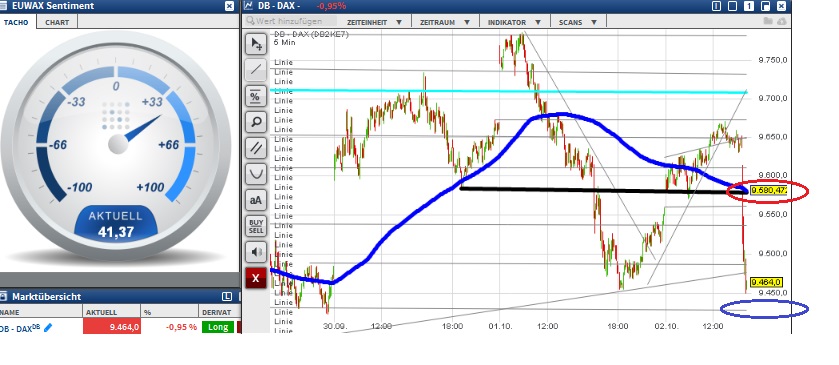Select the aA text annotation tool
This screenshot has height=365, width=839.
[x=256, y=200]
